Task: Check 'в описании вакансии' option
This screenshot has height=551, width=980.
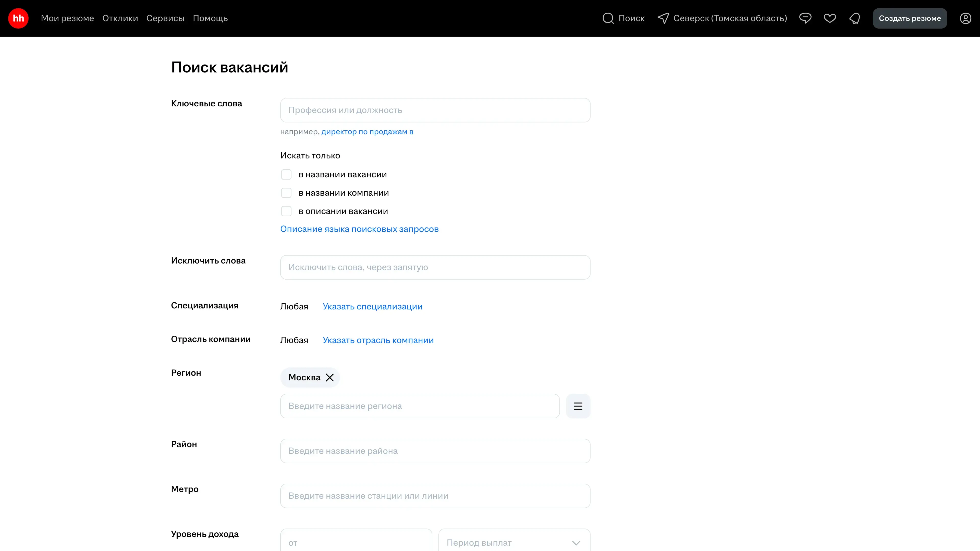Action: (286, 211)
